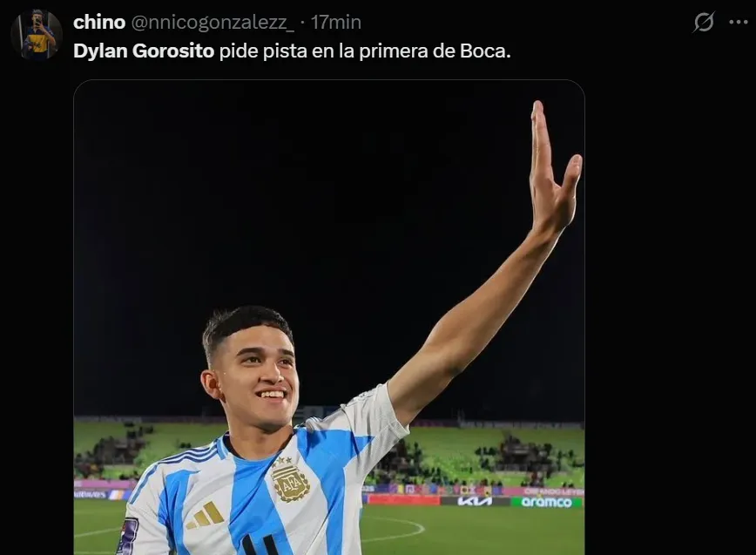
Task: Click the sleeve patch on player's arm
Action: coord(128,536)
